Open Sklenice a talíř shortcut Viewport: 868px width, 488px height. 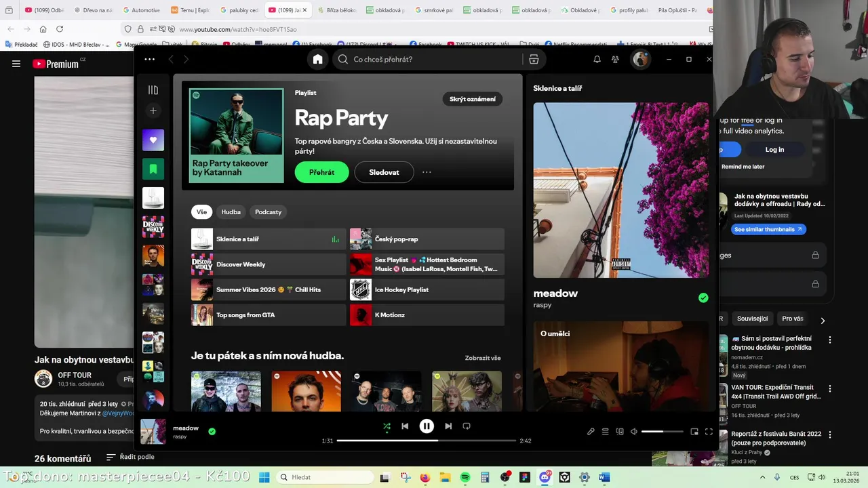coord(269,239)
